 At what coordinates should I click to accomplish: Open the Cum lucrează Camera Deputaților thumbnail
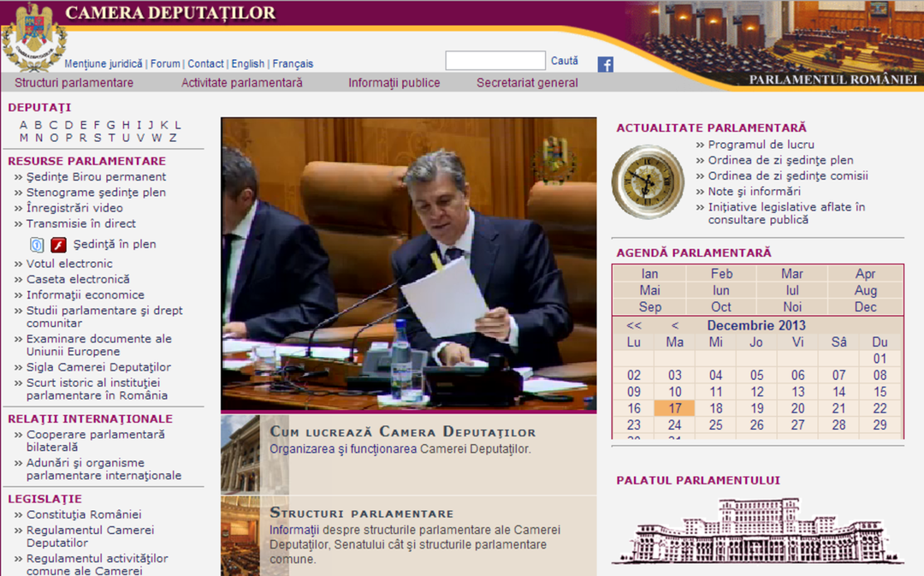point(243,454)
